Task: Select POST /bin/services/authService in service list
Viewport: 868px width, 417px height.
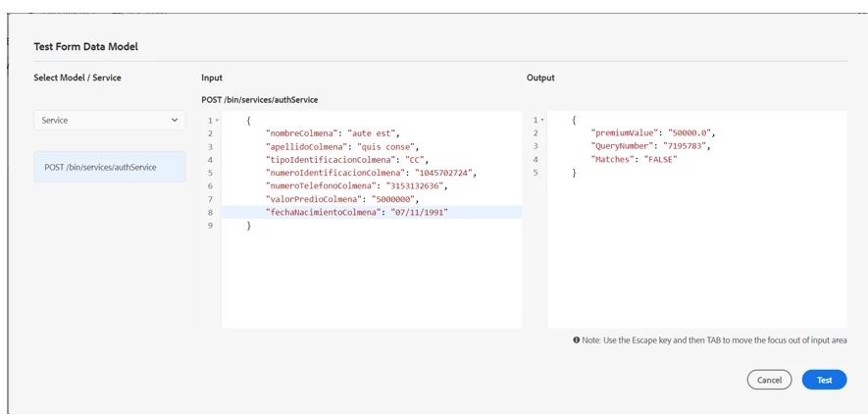Action: click(x=110, y=167)
